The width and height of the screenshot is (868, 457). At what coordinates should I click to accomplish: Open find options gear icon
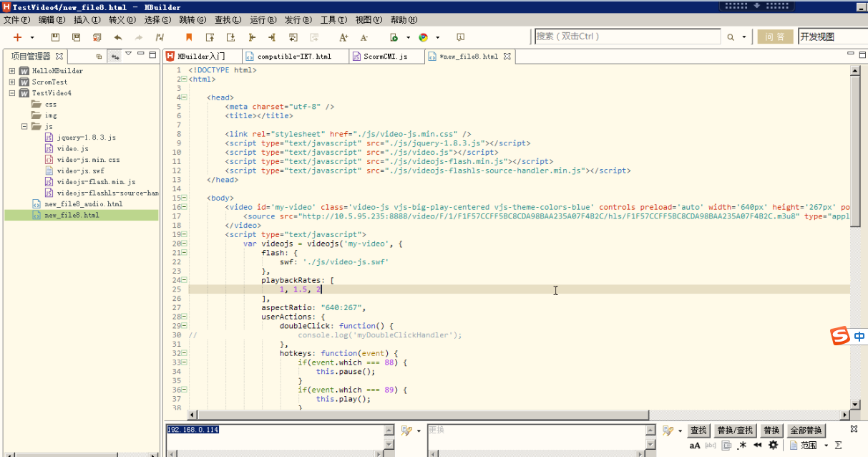773,445
